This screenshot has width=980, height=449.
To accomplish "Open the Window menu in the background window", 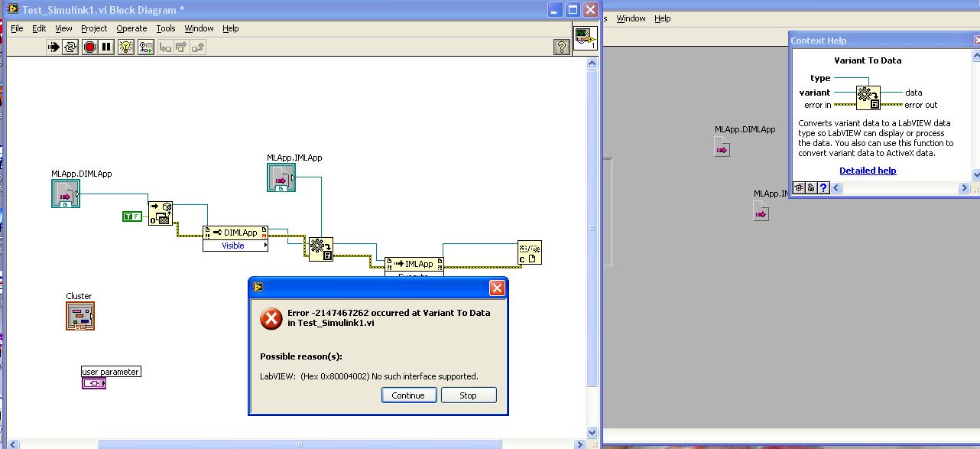I will click(x=631, y=18).
